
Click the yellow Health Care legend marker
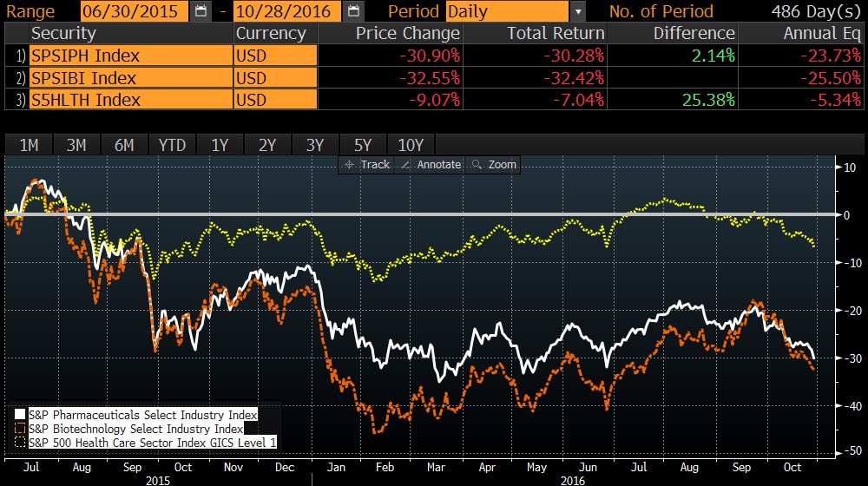click(20, 443)
